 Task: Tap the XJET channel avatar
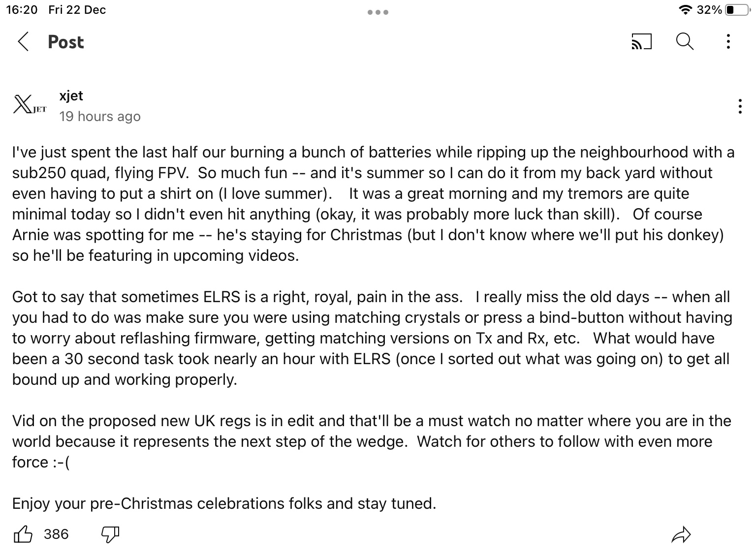point(30,105)
